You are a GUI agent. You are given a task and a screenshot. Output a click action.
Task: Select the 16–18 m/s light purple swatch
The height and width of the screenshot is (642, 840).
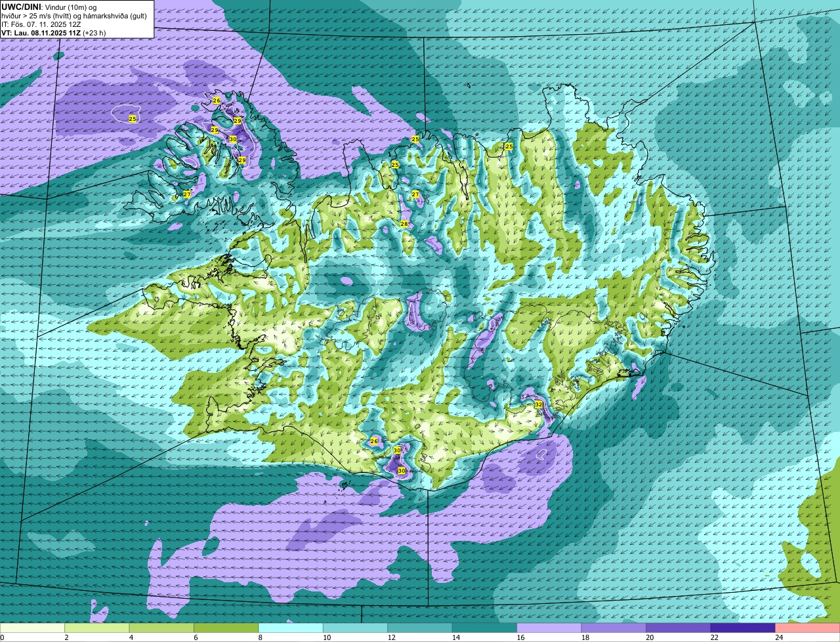(549, 628)
